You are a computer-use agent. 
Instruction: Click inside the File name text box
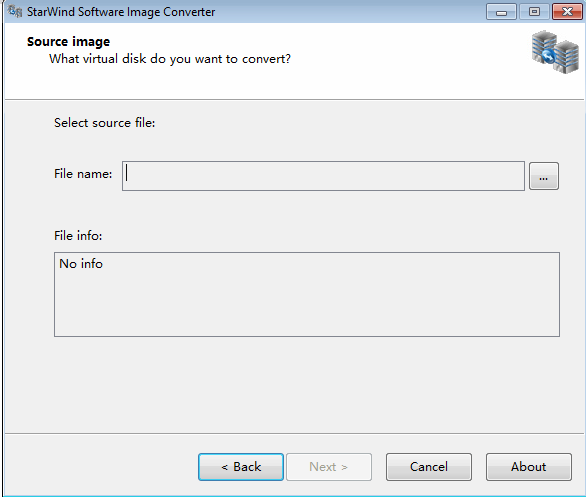323,176
